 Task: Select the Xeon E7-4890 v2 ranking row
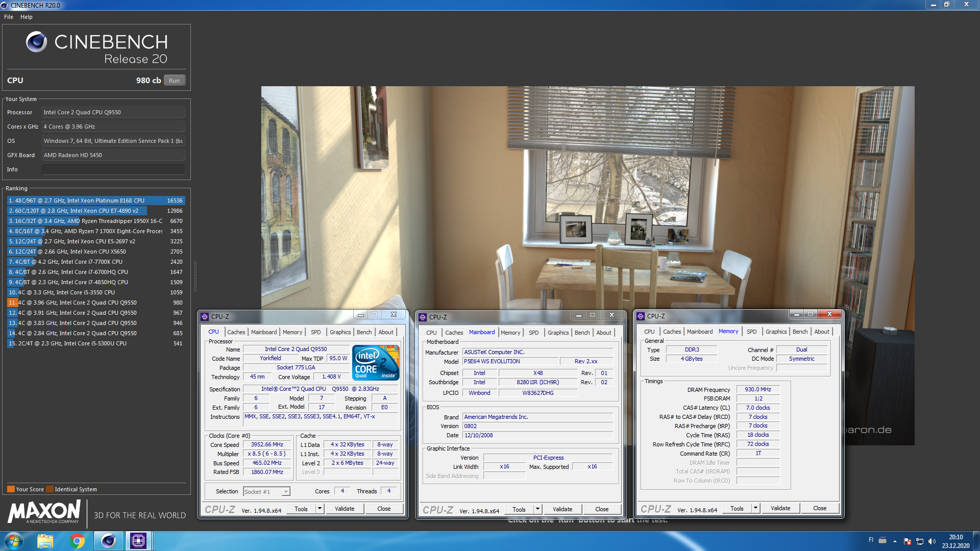point(96,211)
